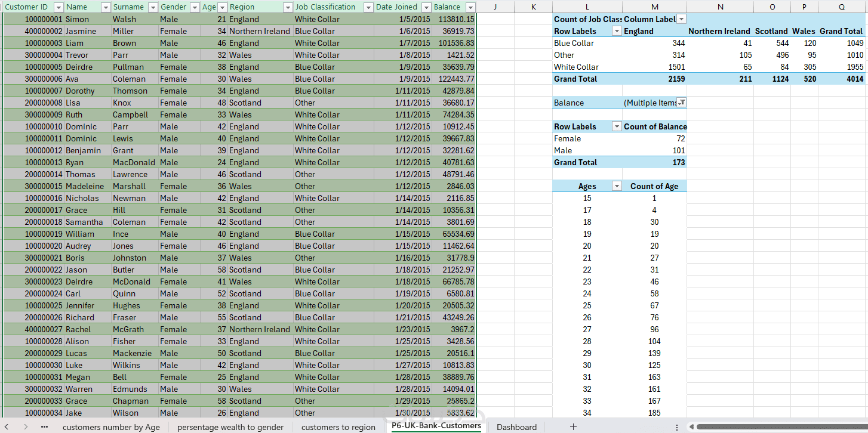This screenshot has width=868, height=433.
Task: Click balance value 122443.77
Action: coord(454,79)
